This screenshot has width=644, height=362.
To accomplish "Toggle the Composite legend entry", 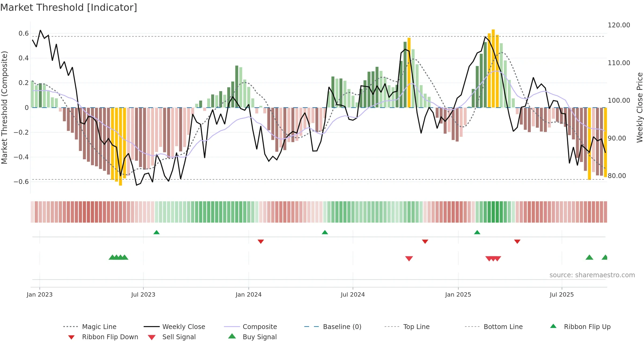I will tap(250, 327).
